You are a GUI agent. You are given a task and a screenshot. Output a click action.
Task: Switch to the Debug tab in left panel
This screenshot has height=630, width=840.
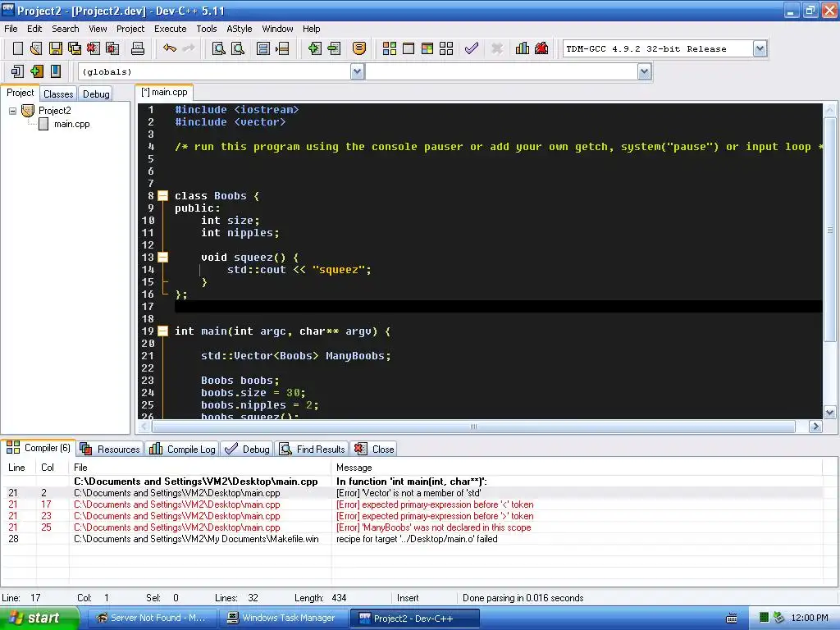click(96, 94)
